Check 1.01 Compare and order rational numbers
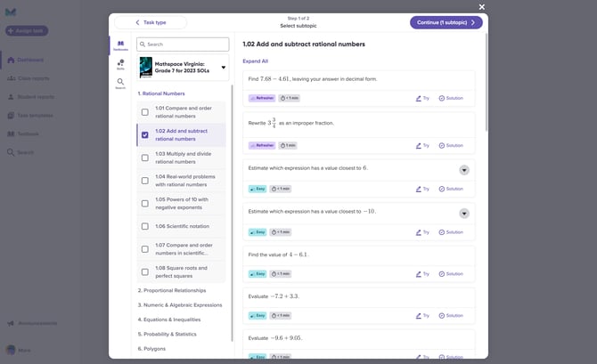The image size is (597, 364). [x=145, y=112]
